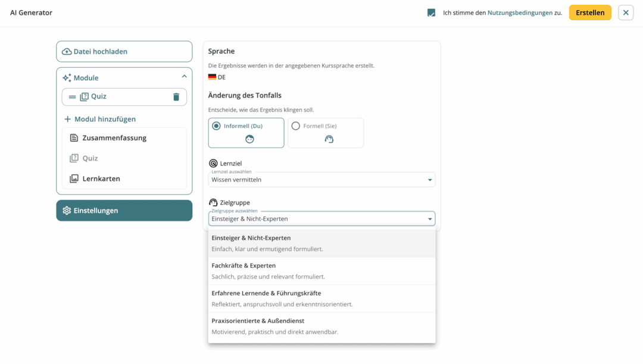643x364 pixels.
Task: Click the headset icon beside Zielgruppe
Action: (213, 202)
